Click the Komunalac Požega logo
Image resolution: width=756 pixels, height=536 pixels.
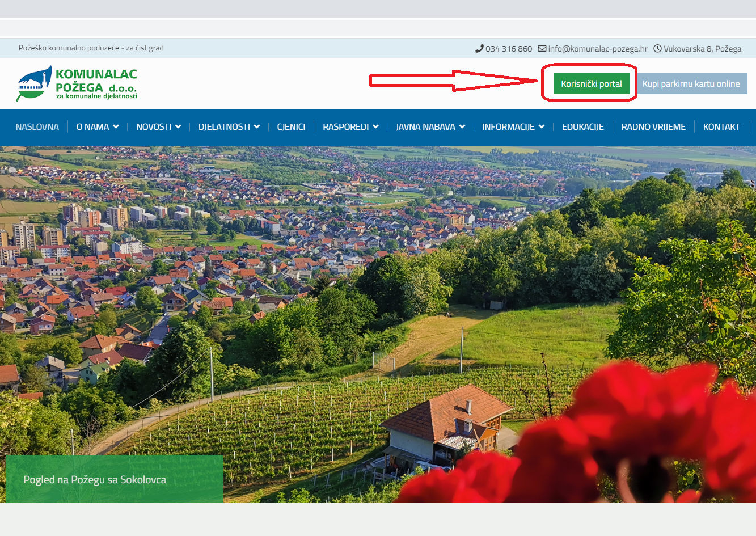click(x=77, y=83)
